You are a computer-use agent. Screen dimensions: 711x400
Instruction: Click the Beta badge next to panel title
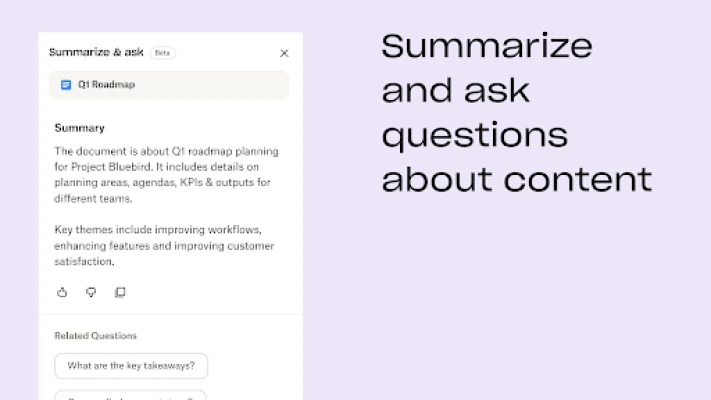coord(162,53)
